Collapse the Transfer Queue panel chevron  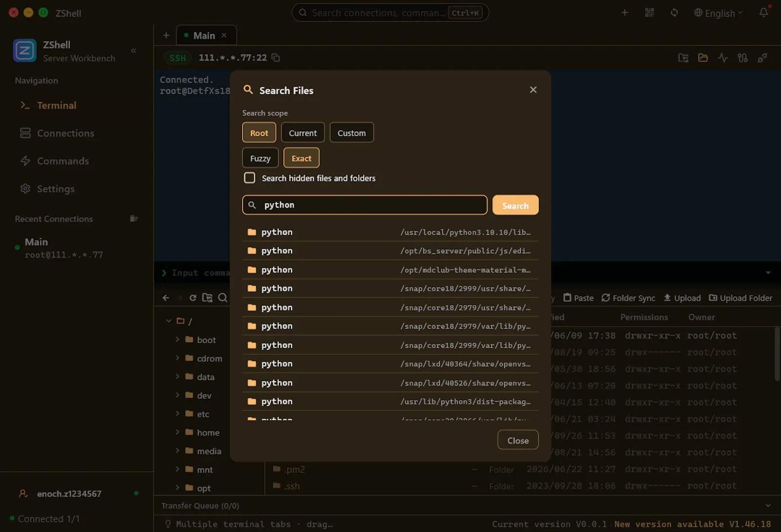768,506
